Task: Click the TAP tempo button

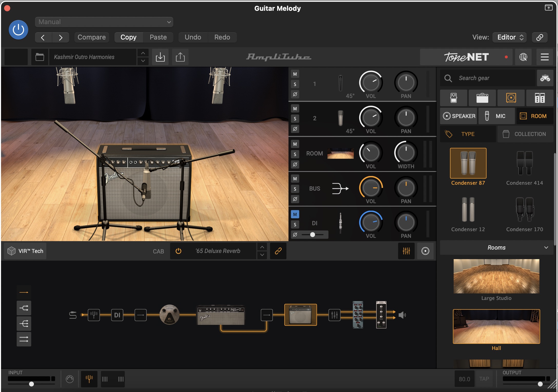Action: [484, 379]
